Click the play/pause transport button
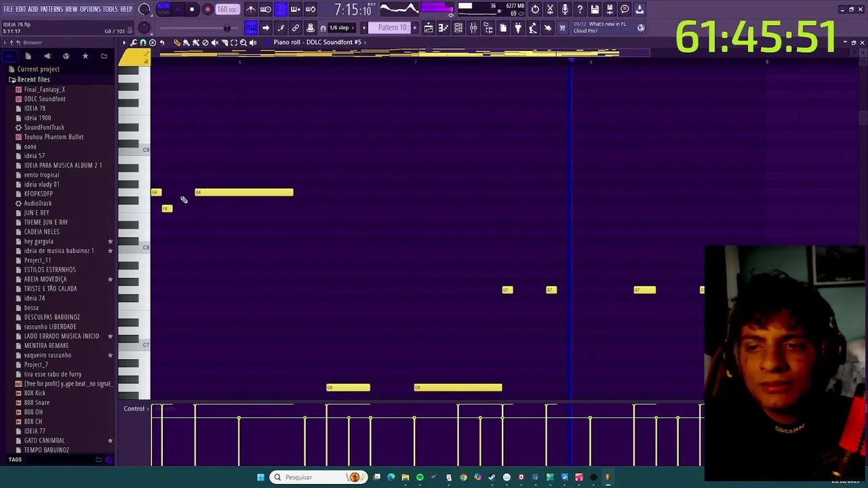This screenshot has width=868, height=488. pos(178,9)
